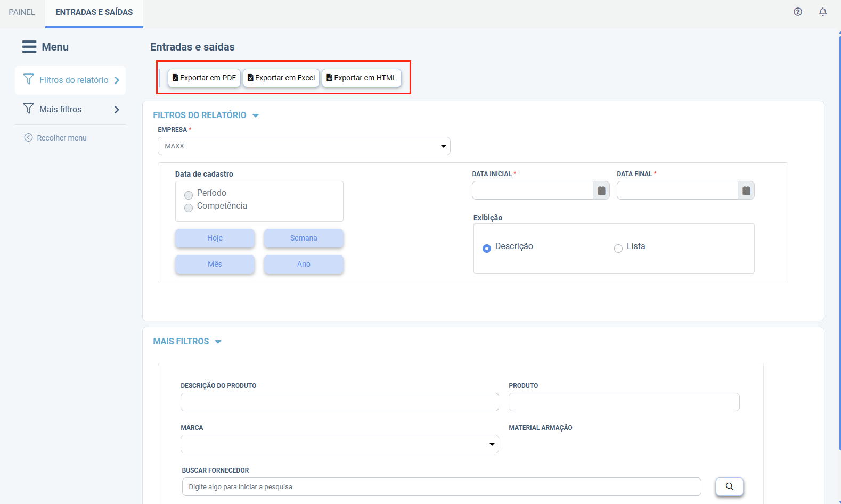Switch to the Painel tab
This screenshot has height=504, width=841.
click(x=22, y=12)
